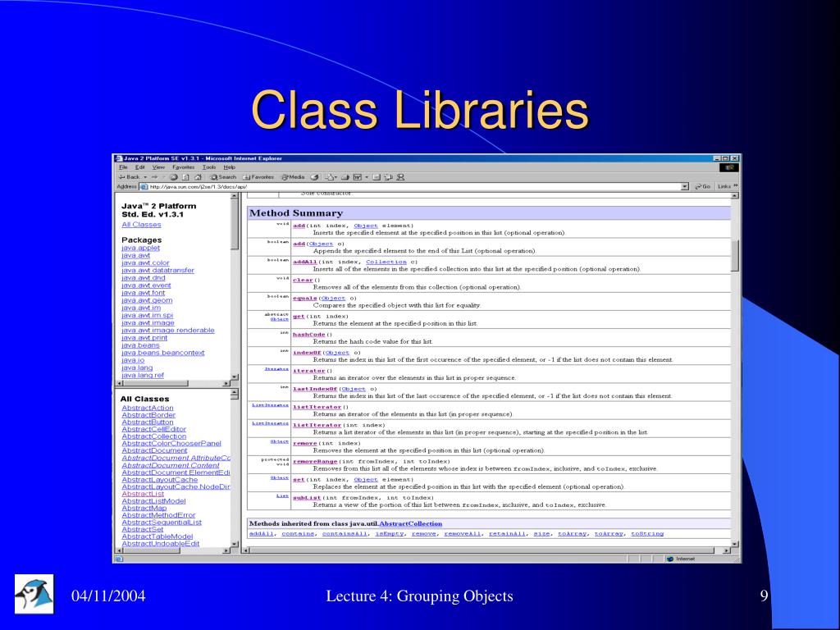
Task: Open the retainAll inherited method link
Action: tap(507, 534)
